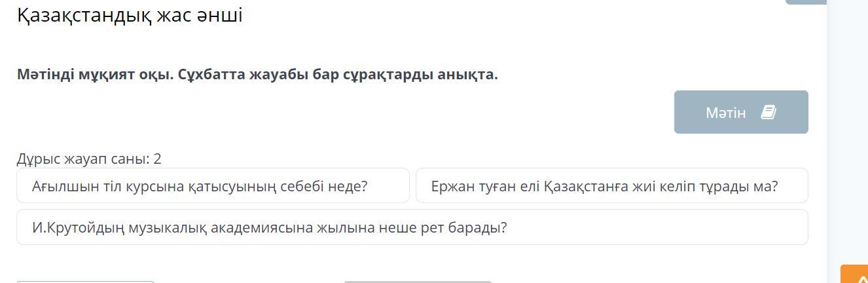Click the word "Мәтін" on the gray button
The image size is (868, 283).
pyautogui.click(x=725, y=113)
